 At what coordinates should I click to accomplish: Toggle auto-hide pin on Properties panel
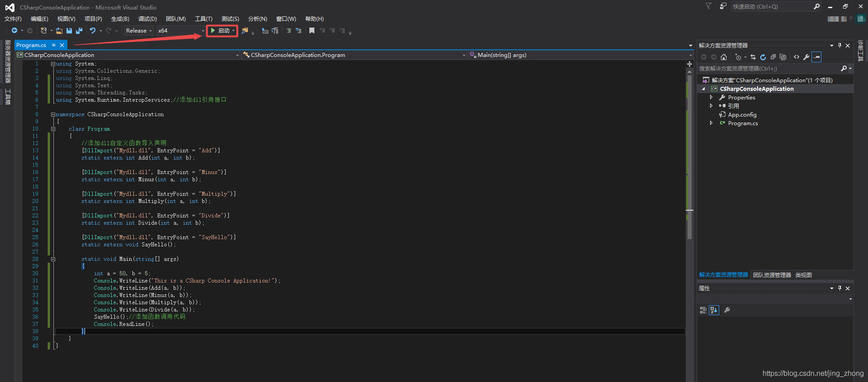tap(840, 288)
